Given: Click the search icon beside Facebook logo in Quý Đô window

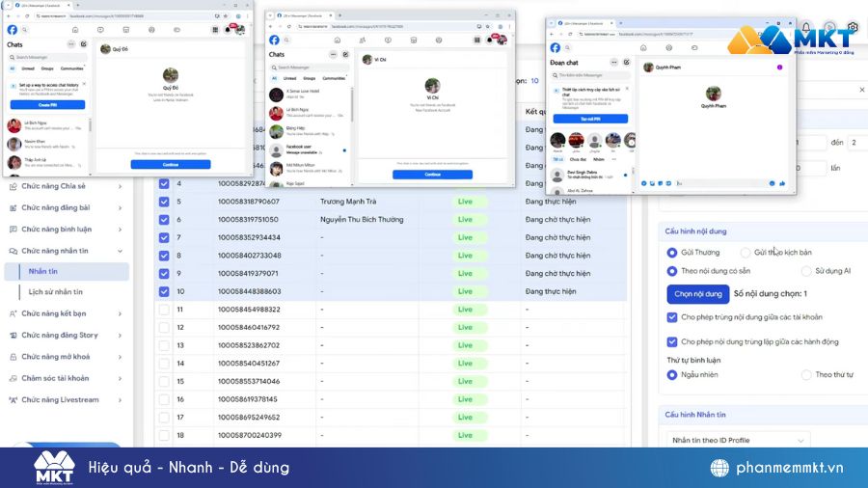Looking at the screenshot, I should (x=25, y=30).
